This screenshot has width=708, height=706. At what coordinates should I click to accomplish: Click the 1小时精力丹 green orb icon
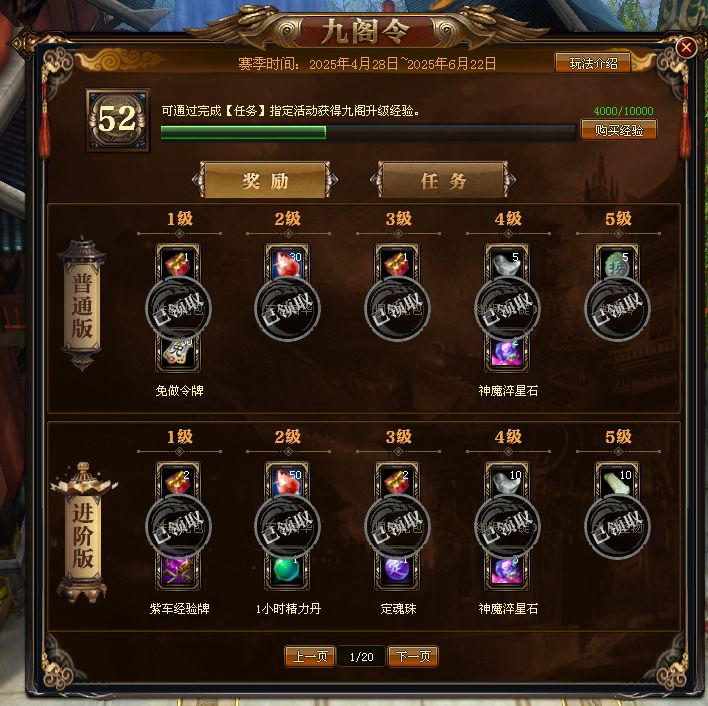(x=288, y=571)
